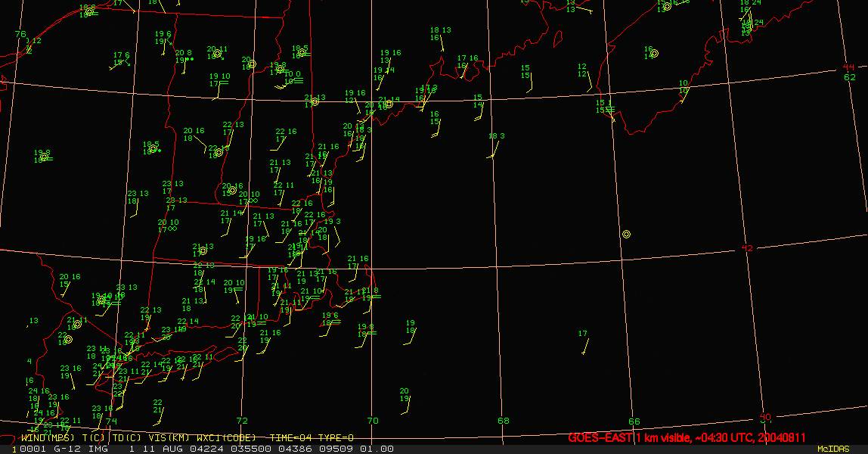This screenshot has height=454, width=868.
Task: Click the longitude label 76
Action: click(x=20, y=34)
